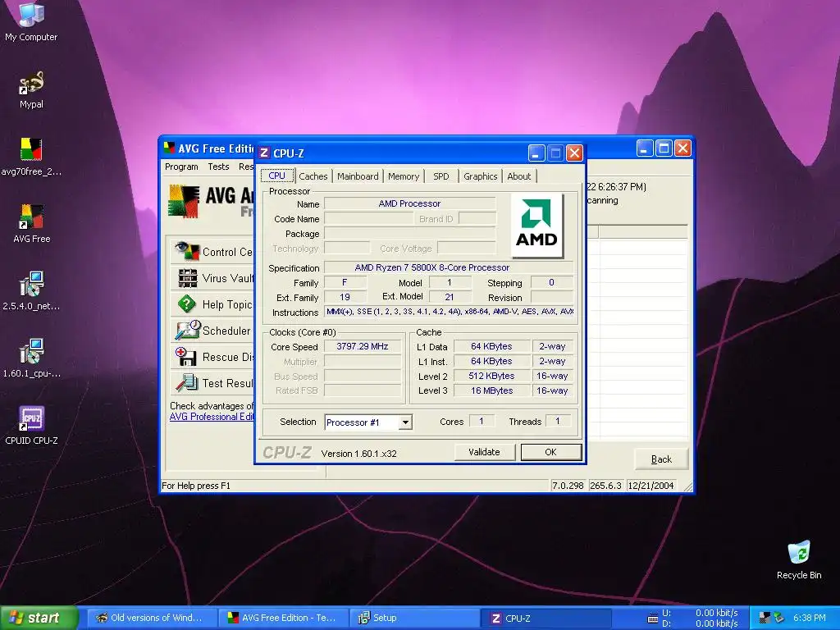This screenshot has width=840, height=630.
Task: Switch to Setup taskbar item
Action: 416,619
